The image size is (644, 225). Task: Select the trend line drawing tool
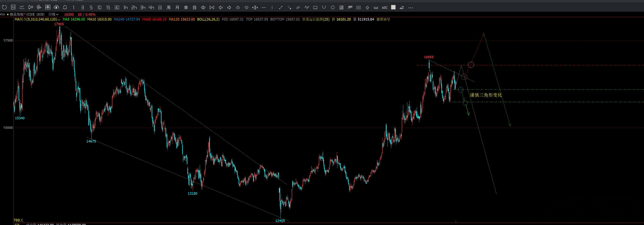point(281,7)
